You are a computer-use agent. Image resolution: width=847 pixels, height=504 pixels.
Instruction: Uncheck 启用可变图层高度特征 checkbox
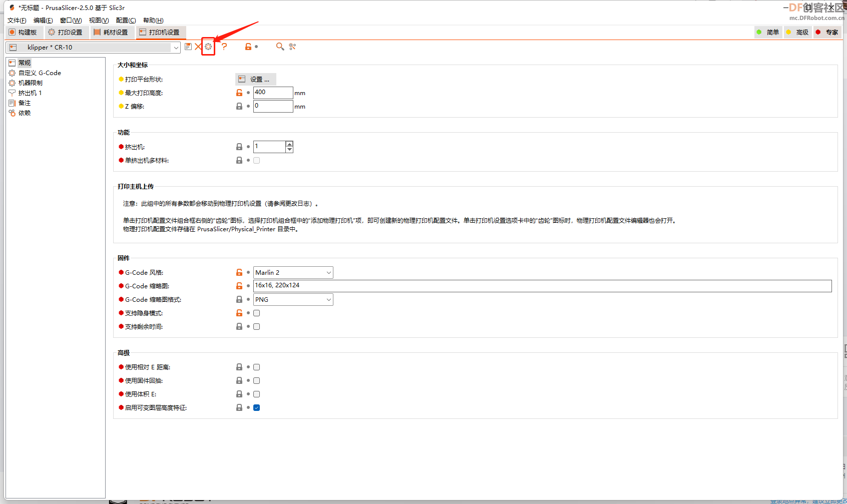coord(257,407)
